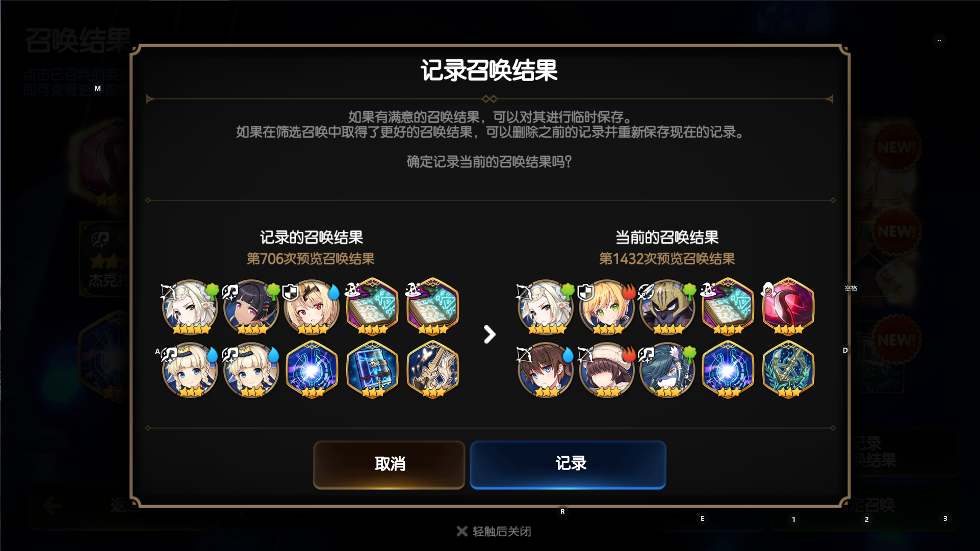
Task: Select green-eyed blonde fire hero in current results
Action: [606, 307]
